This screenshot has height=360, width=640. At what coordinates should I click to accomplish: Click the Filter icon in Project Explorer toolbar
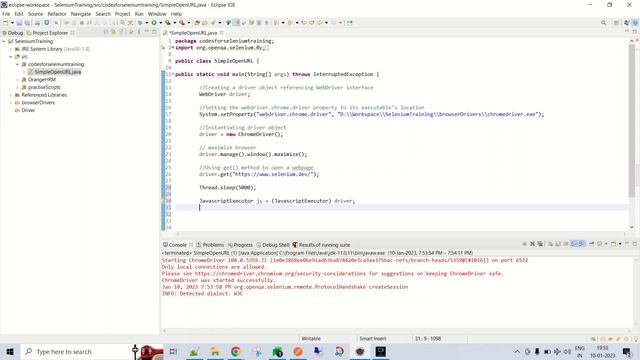tap(121, 32)
